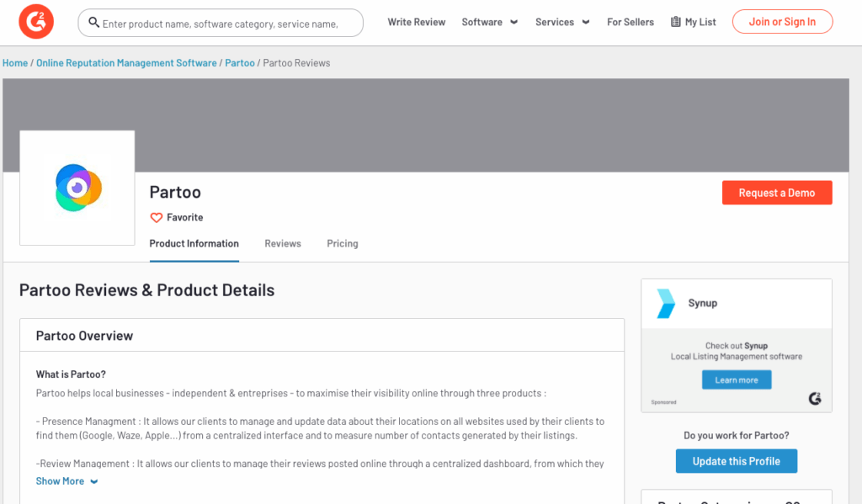Go to the For Sellers page
The height and width of the screenshot is (504, 862).
pos(631,22)
